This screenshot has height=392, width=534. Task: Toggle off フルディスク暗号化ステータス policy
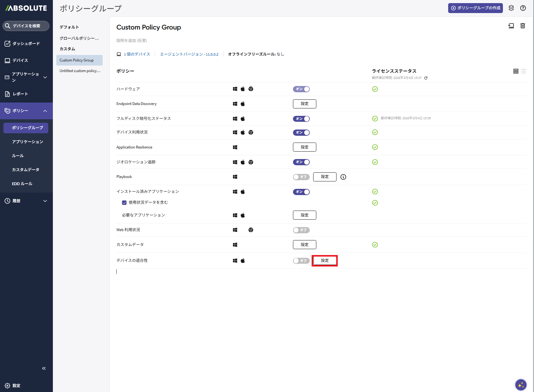(301, 119)
